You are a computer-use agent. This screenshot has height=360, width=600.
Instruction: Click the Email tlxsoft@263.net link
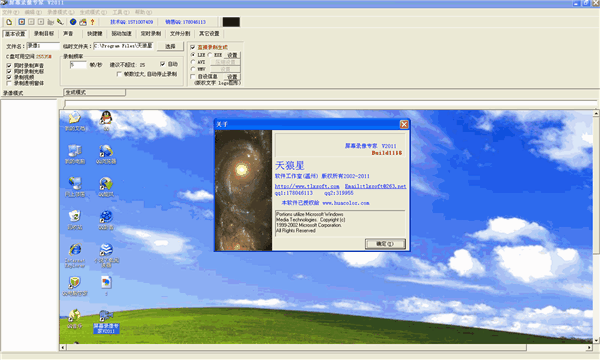click(375, 186)
